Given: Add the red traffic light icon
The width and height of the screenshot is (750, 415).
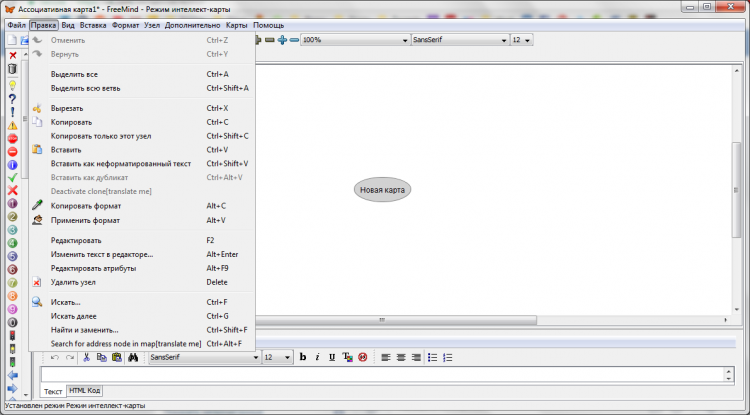Looking at the screenshot, I should tap(13, 336).
